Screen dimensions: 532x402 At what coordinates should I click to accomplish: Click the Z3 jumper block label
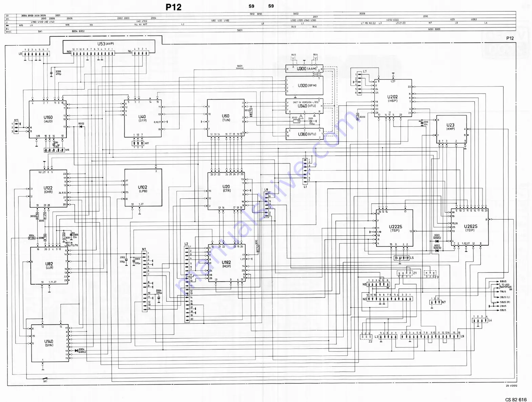click(x=437, y=277)
